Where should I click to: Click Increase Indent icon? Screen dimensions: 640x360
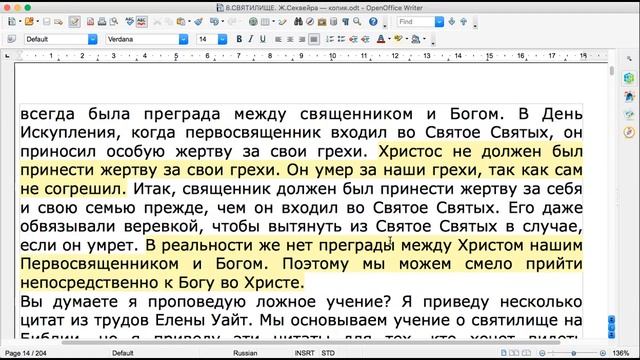pyautogui.click(x=365, y=39)
